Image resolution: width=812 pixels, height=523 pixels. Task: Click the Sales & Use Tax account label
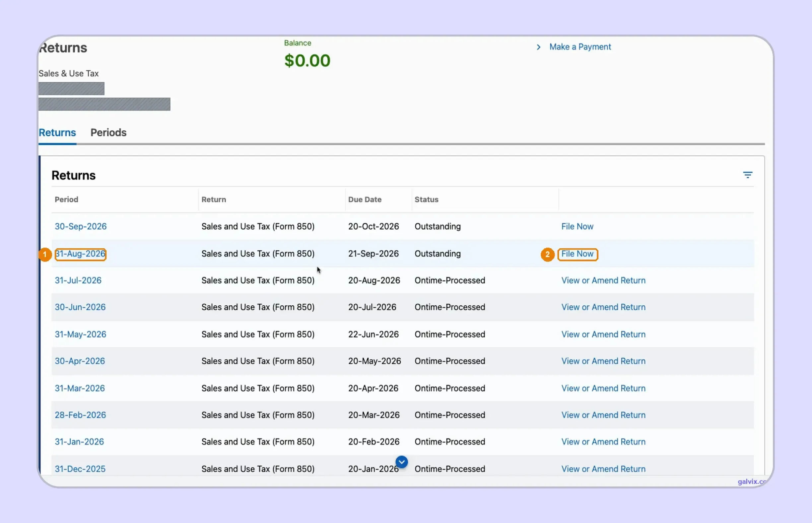point(69,74)
